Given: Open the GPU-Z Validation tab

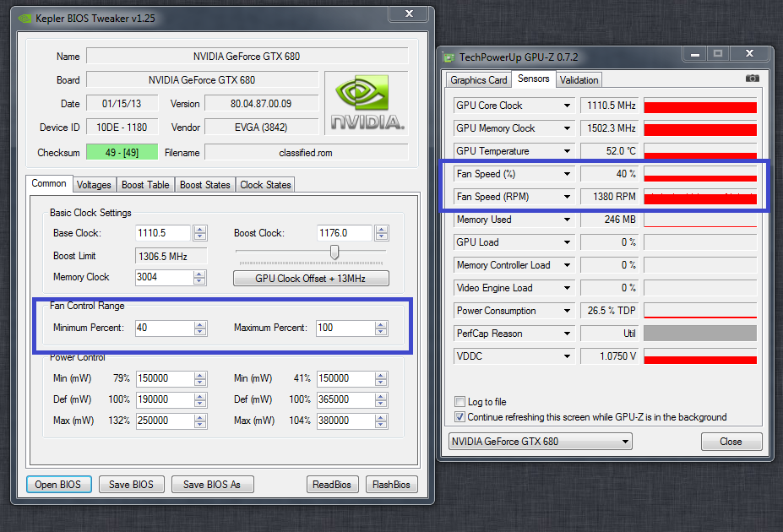Looking at the screenshot, I should [x=579, y=80].
